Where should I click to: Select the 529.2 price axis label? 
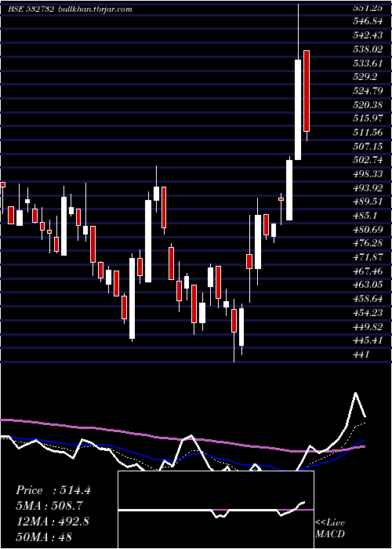pos(365,77)
